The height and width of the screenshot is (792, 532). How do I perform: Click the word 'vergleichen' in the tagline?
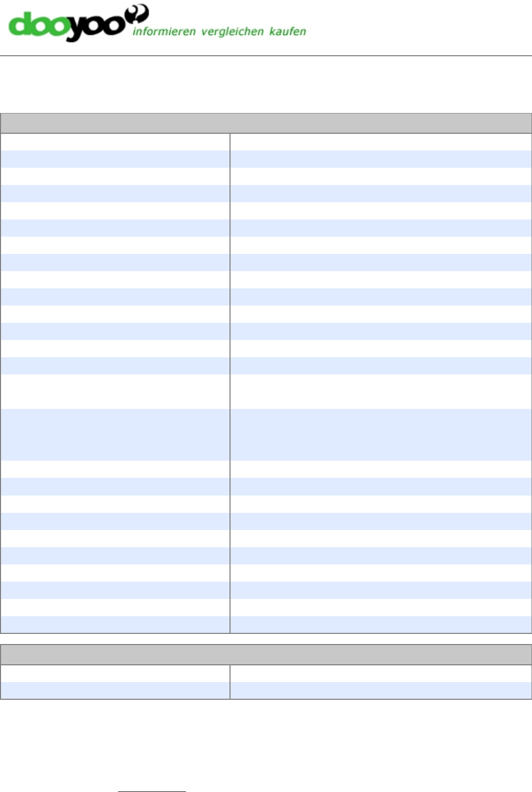click(233, 32)
